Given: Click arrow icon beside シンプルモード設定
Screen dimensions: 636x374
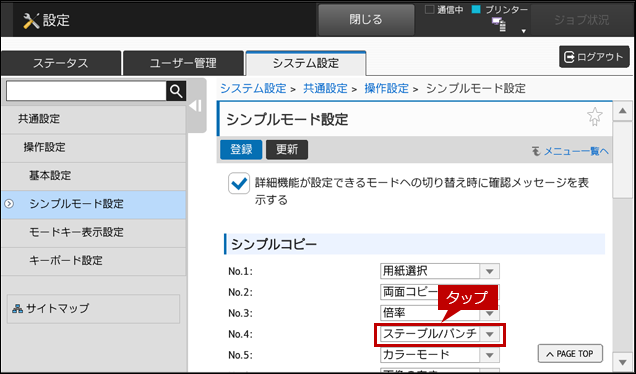Looking at the screenshot, I should pos(9,204).
